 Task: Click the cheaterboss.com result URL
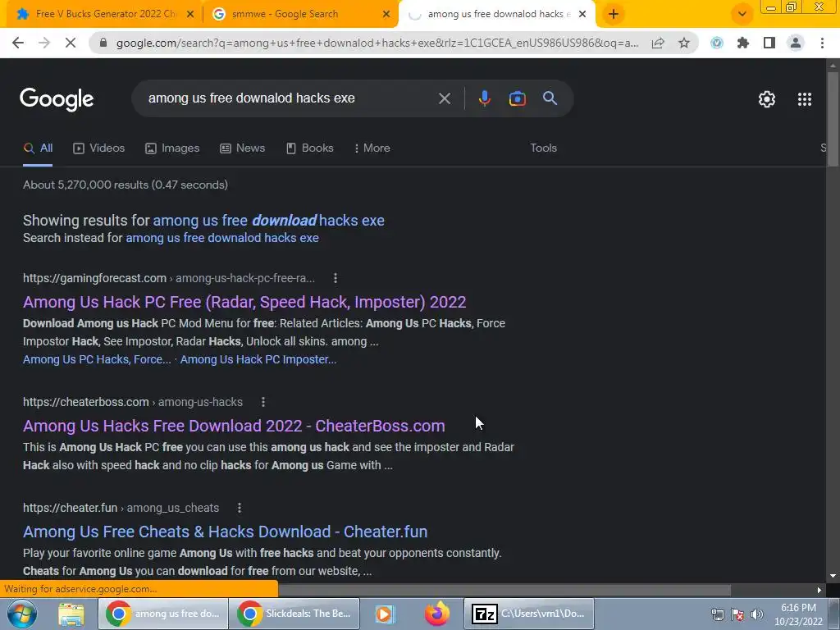[133, 402]
